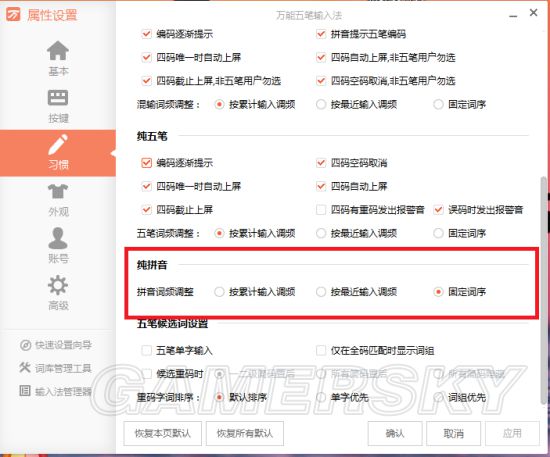This screenshot has height=457, width=550.
Task: Select 混输词频调整 按最近输入调频 radio
Action: pyautogui.click(x=321, y=104)
